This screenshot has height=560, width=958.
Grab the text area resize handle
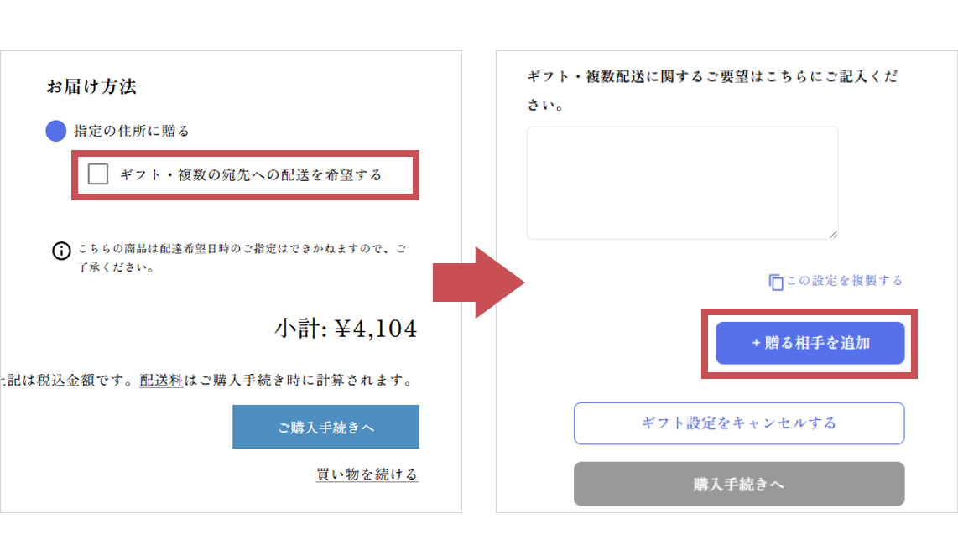click(x=832, y=234)
